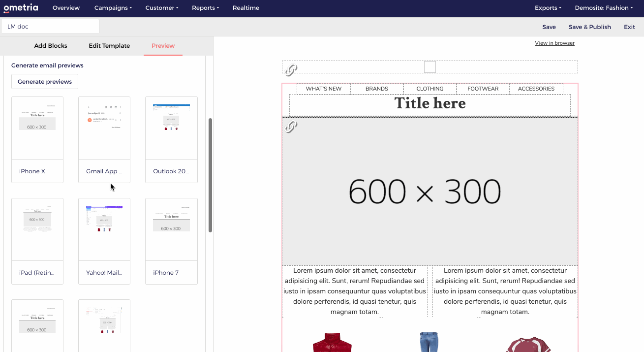Click the iPhone 7 label
644x352 pixels.
coord(166,273)
